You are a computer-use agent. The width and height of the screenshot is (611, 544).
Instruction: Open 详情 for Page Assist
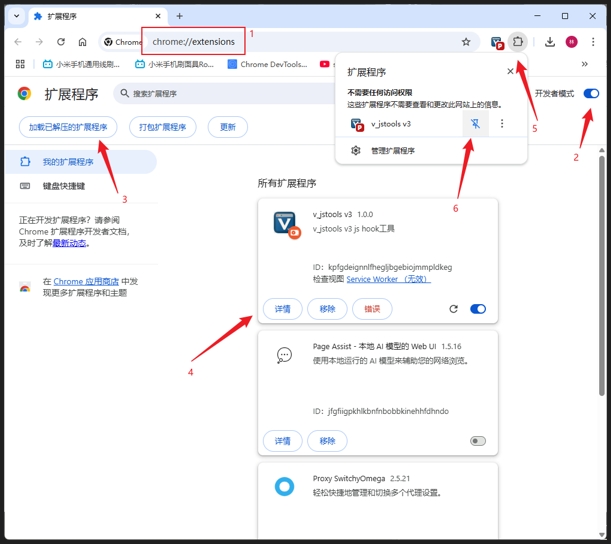tap(283, 441)
